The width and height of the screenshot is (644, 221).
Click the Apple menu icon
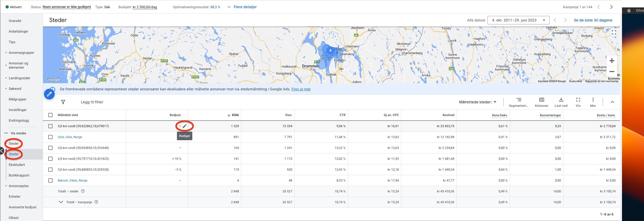(x=629, y=11)
